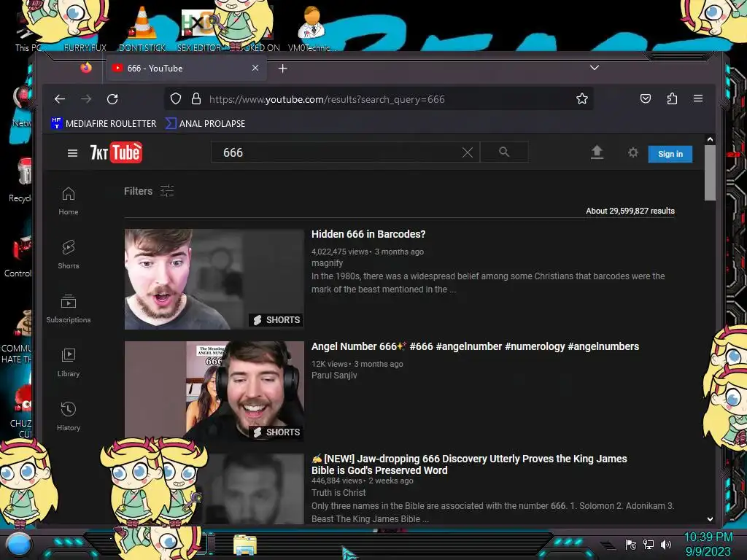Open the Jaw-dropping 666 Discovery video title

pyautogui.click(x=469, y=464)
